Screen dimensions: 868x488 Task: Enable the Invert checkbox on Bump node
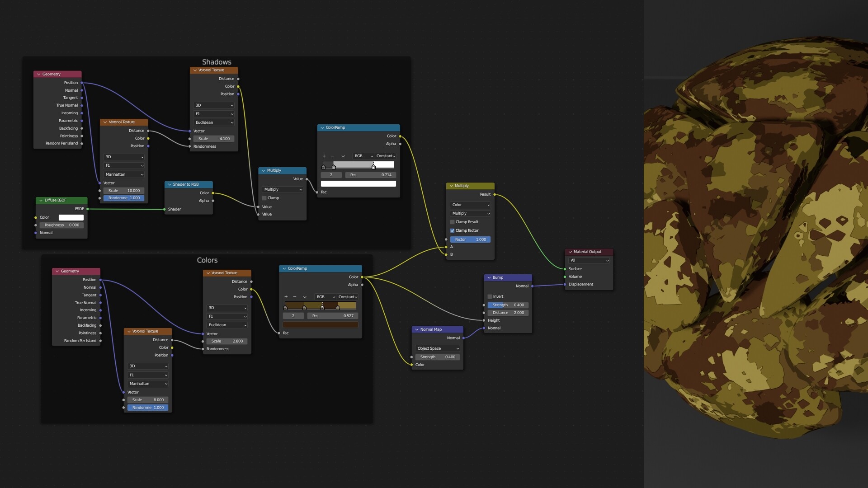(490, 297)
